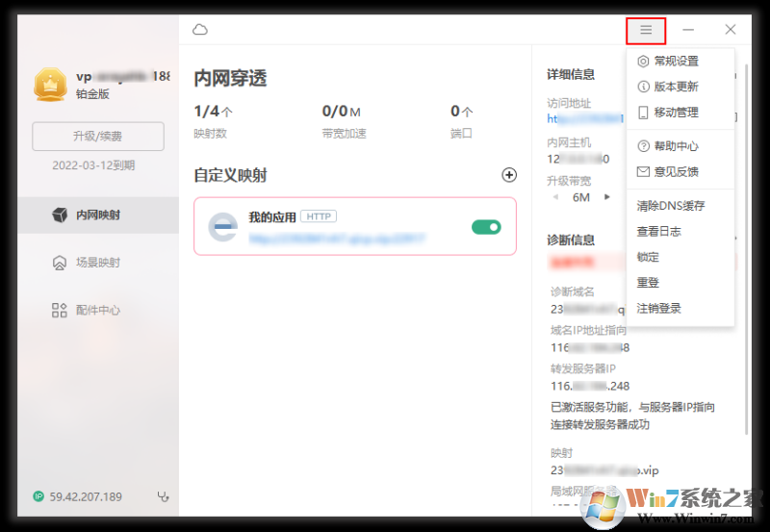Click 注销登录 to log out
The width and height of the screenshot is (770, 532).
(659, 308)
